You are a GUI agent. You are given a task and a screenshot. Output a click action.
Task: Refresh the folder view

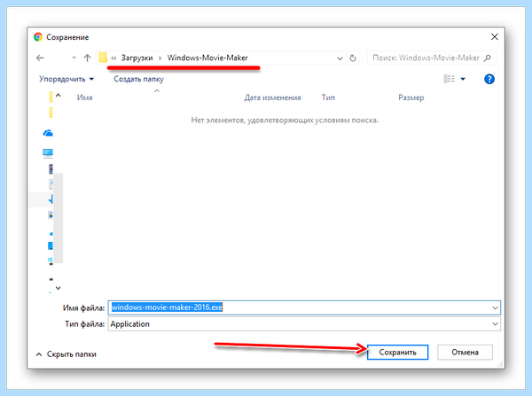pyautogui.click(x=353, y=58)
